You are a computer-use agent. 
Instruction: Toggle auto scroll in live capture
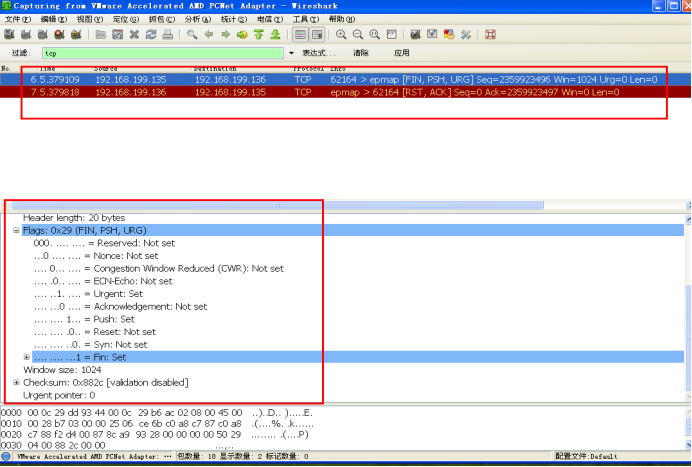pyautogui.click(x=317, y=34)
